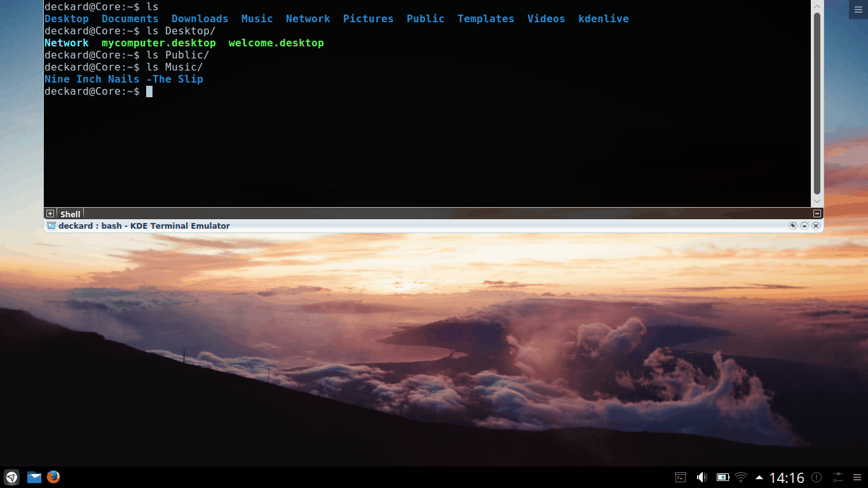Click 'Pictures' directory name
The width and height of the screenshot is (868, 488).
pyautogui.click(x=369, y=18)
